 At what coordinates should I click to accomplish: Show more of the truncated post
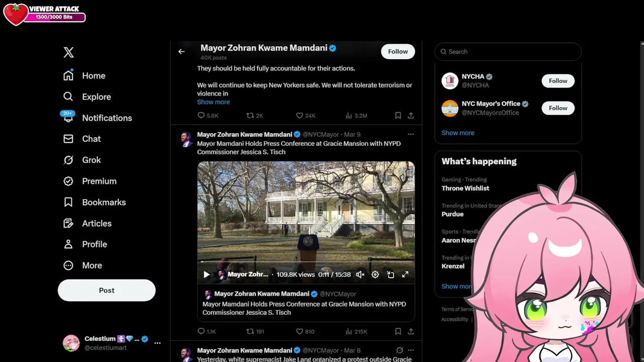tap(213, 102)
